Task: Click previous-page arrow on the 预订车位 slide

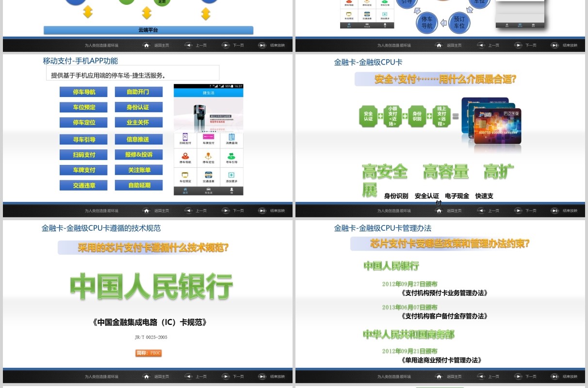Action: tap(481, 45)
